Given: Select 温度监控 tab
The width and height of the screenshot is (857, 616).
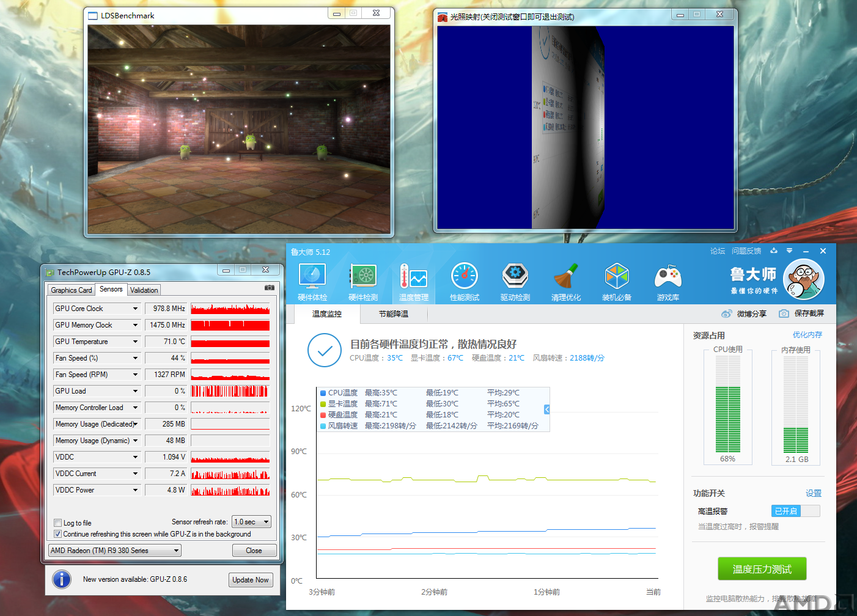Looking at the screenshot, I should click(327, 314).
